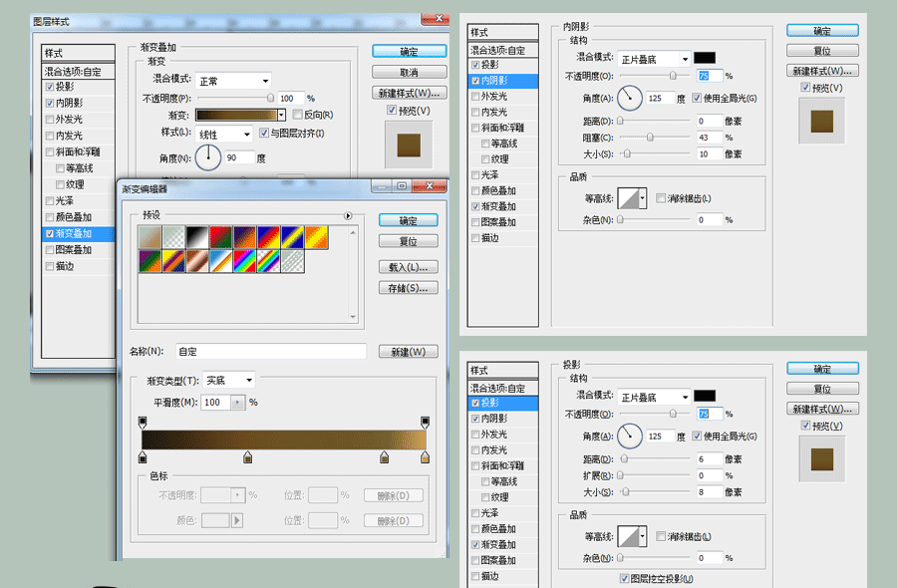This screenshot has width=897, height=588.
Task: Click the 名称(N) name field
Action: [270, 351]
